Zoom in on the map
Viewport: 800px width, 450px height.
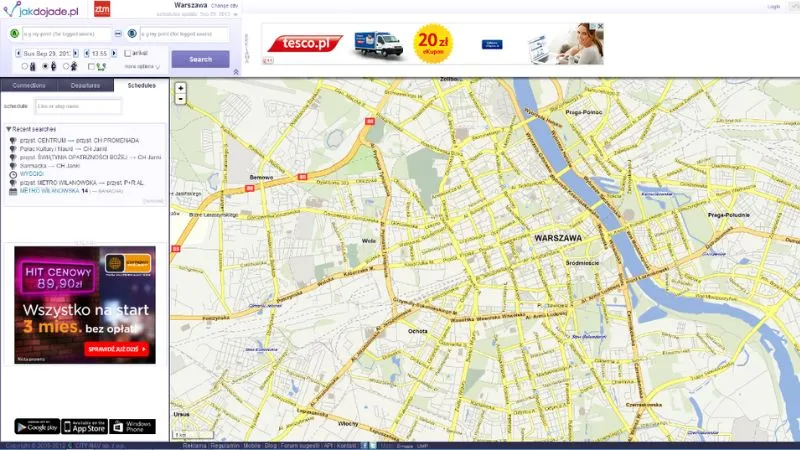(180, 88)
